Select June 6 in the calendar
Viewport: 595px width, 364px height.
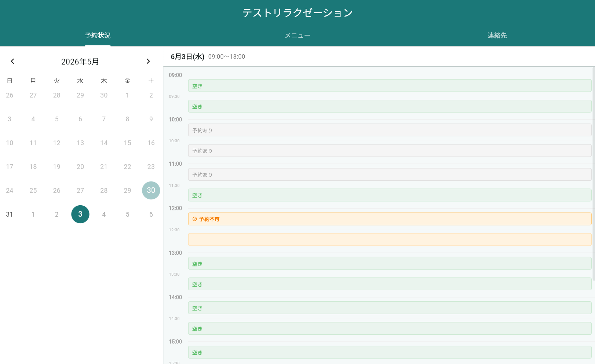point(151,214)
